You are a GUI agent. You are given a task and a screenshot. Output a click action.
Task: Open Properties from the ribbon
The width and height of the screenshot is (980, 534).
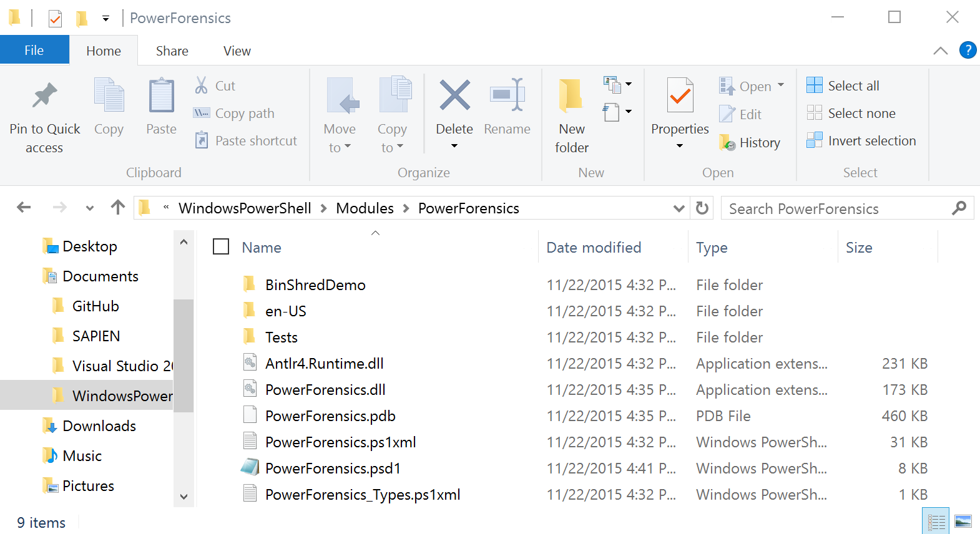(680, 95)
